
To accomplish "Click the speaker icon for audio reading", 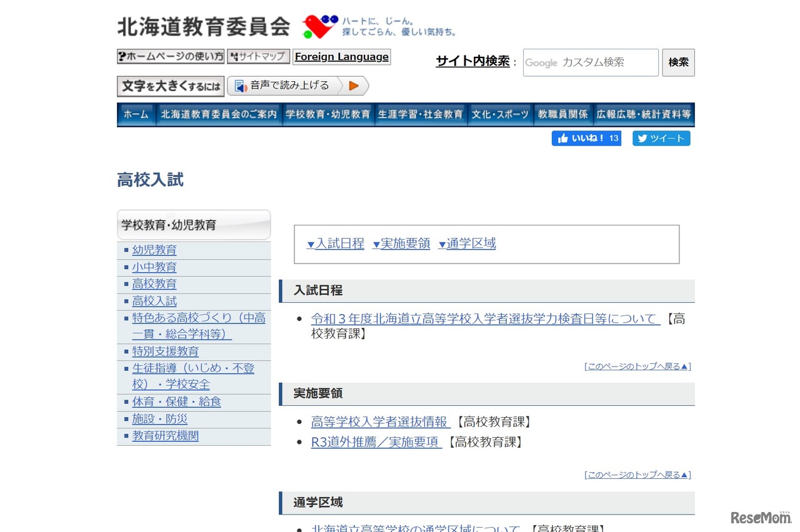I will click(241, 86).
